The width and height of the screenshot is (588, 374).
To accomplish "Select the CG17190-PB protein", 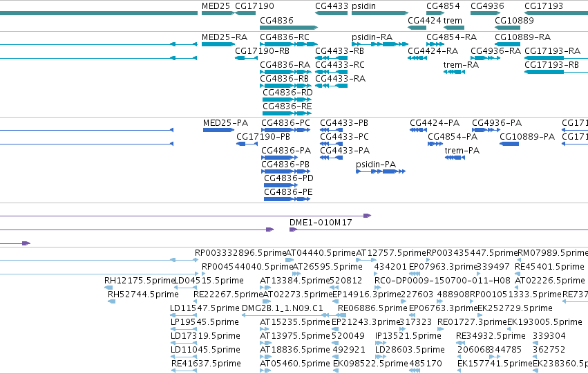I will tap(247, 144).
